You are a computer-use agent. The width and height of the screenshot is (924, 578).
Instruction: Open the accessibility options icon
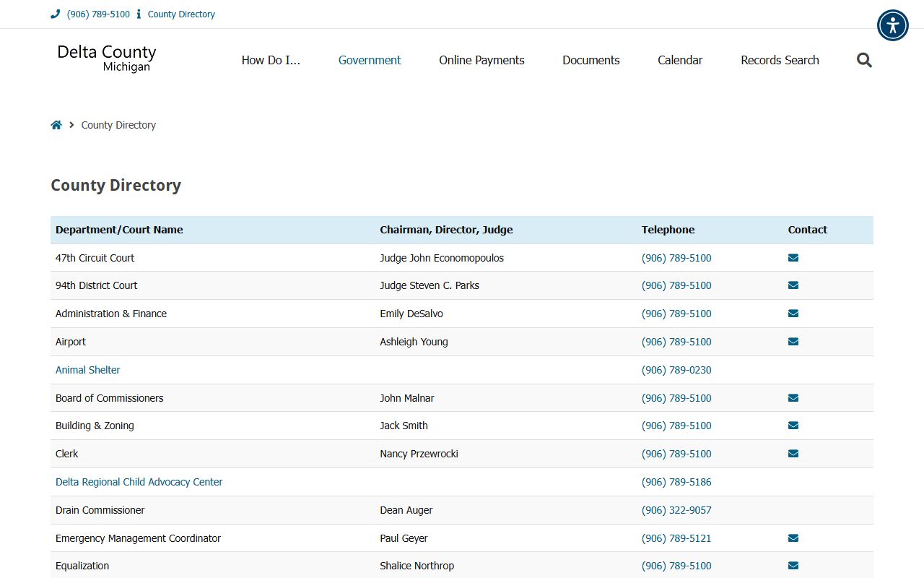(893, 25)
